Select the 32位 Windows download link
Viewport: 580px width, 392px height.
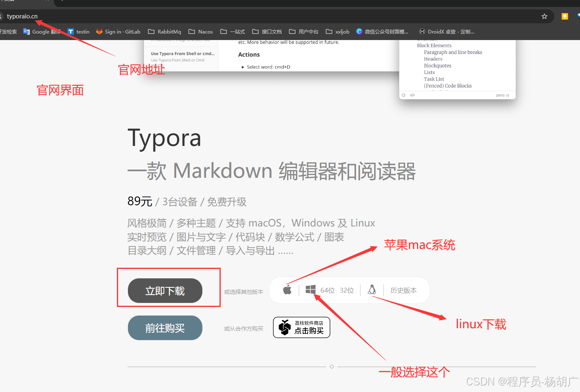tap(347, 290)
